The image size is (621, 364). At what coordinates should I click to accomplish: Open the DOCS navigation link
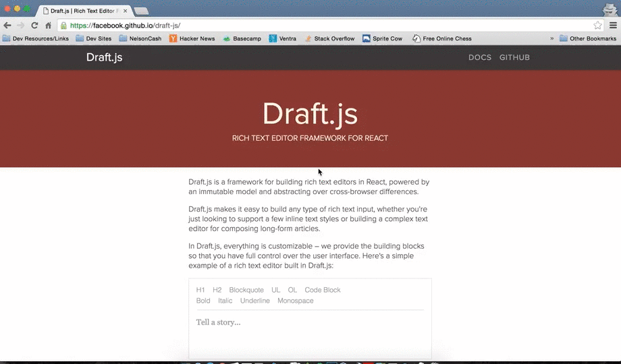point(480,57)
